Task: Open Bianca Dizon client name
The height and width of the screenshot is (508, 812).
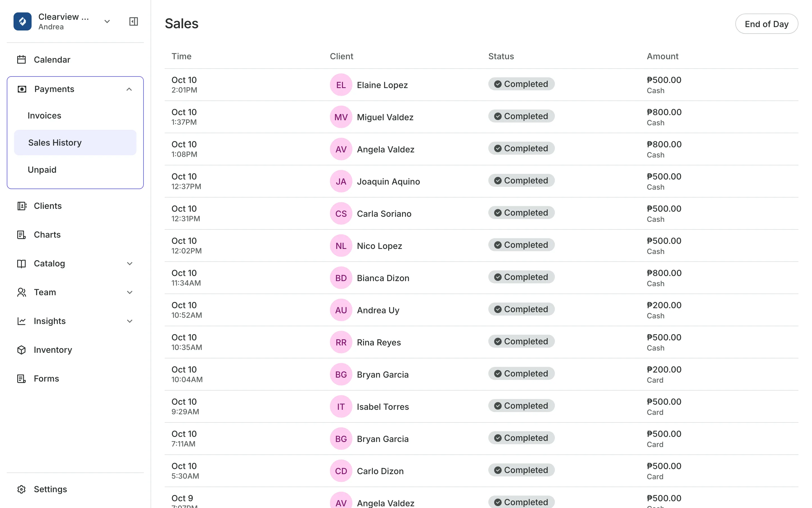Action: (383, 278)
